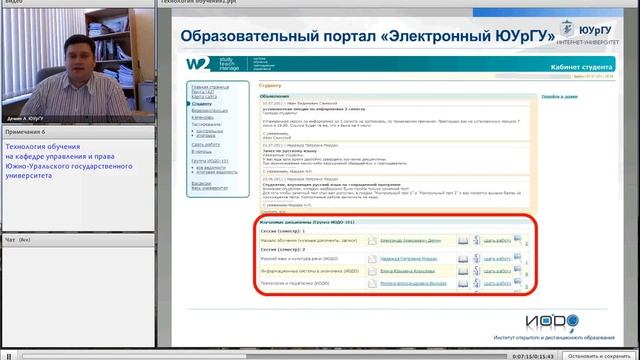
Task: Open the Вакансии sidebar link
Action: click(201, 183)
